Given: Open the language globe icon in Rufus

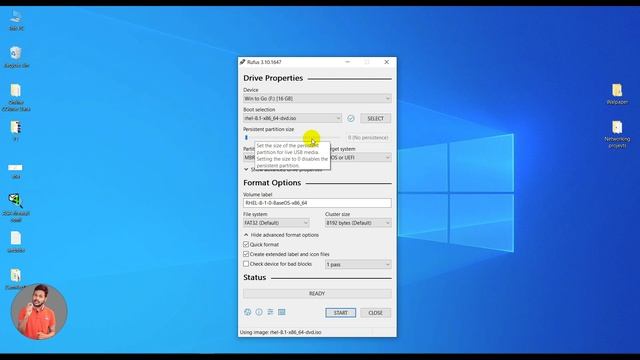Looking at the screenshot, I should (x=247, y=312).
